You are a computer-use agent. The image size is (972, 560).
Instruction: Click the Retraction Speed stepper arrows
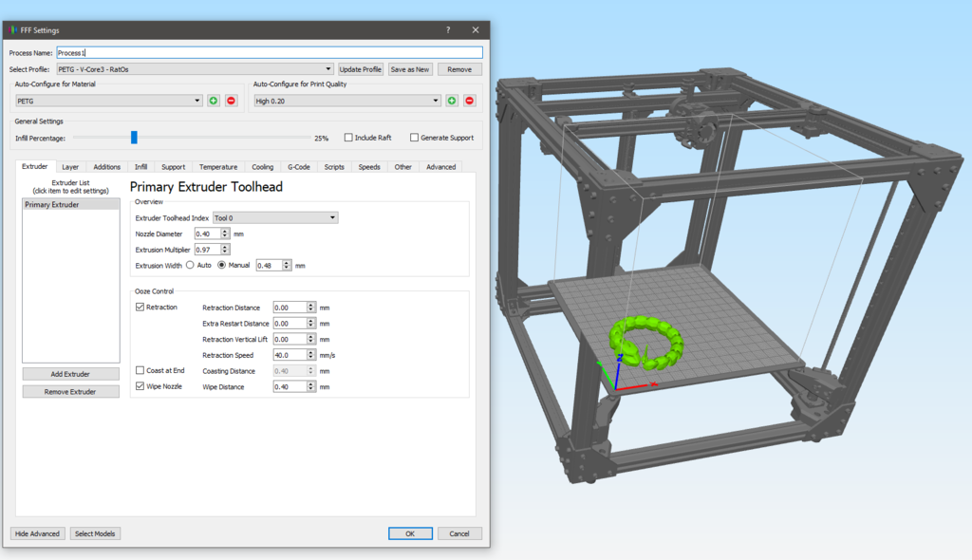[311, 355]
